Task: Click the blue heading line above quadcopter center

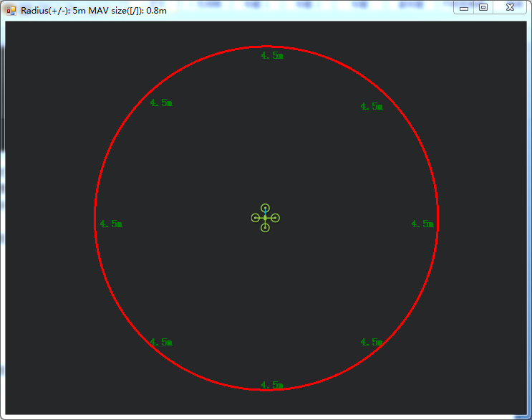Action: 265,213
